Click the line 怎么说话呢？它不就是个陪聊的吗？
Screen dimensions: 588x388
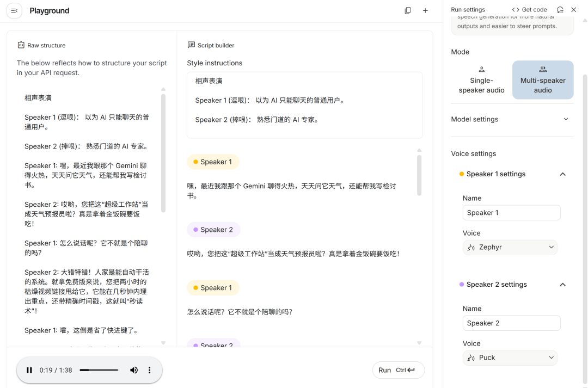coord(240,312)
